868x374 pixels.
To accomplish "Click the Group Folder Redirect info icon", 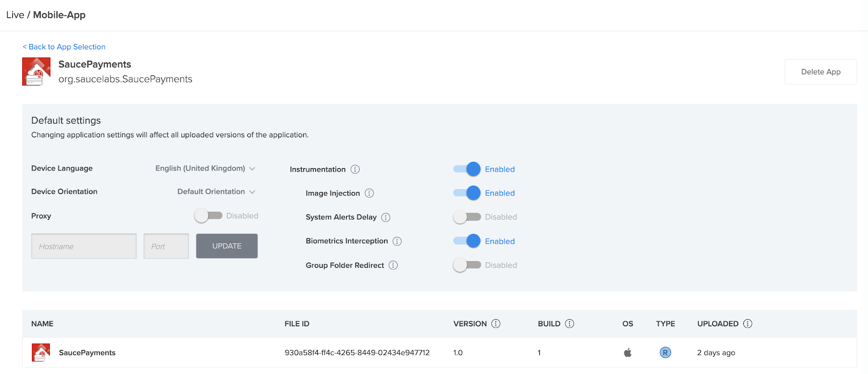I will 393,265.
